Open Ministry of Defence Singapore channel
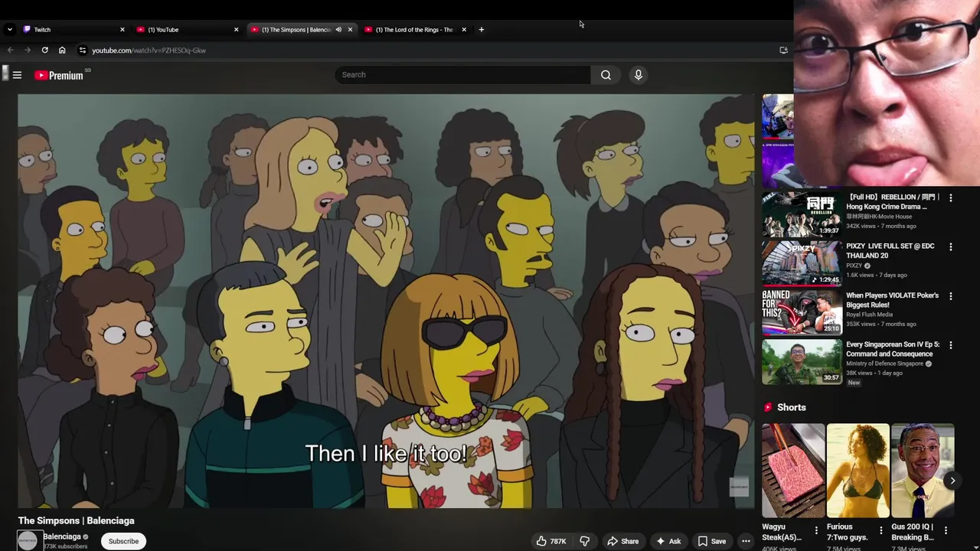 [x=885, y=364]
